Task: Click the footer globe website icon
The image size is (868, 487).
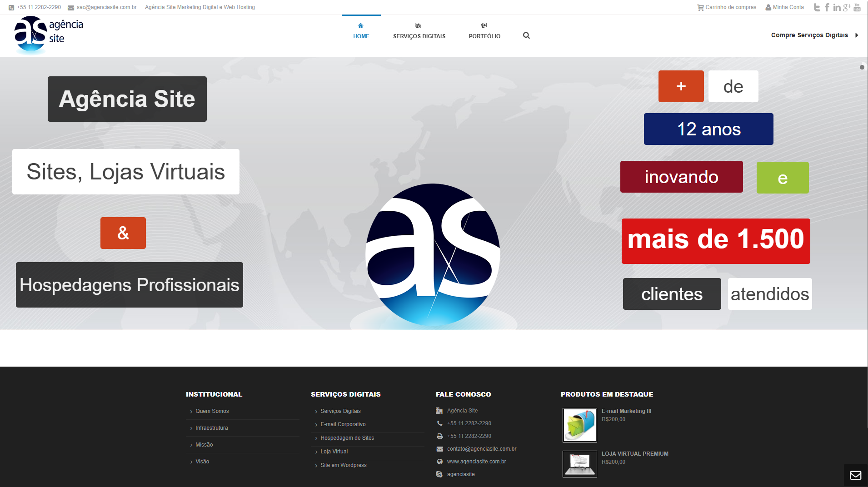Action: click(439, 462)
